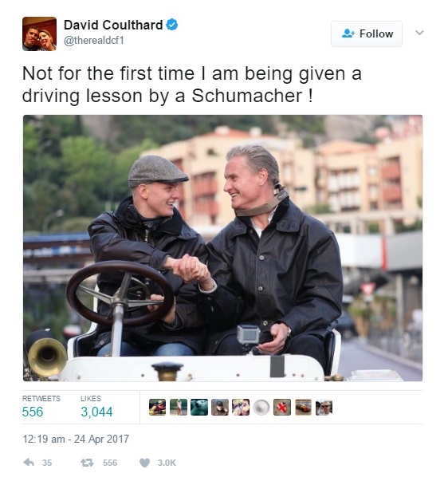Click the white egg default avatar
The image size is (448, 485).
(261, 407)
